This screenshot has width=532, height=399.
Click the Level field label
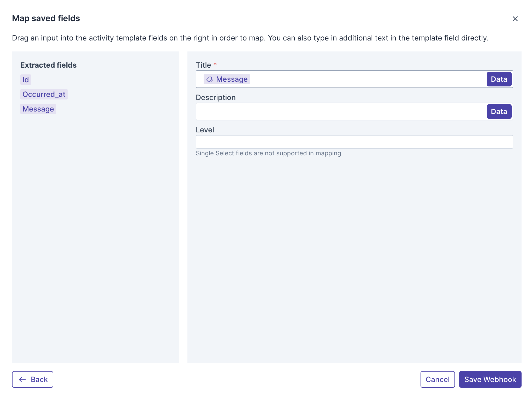tap(205, 130)
